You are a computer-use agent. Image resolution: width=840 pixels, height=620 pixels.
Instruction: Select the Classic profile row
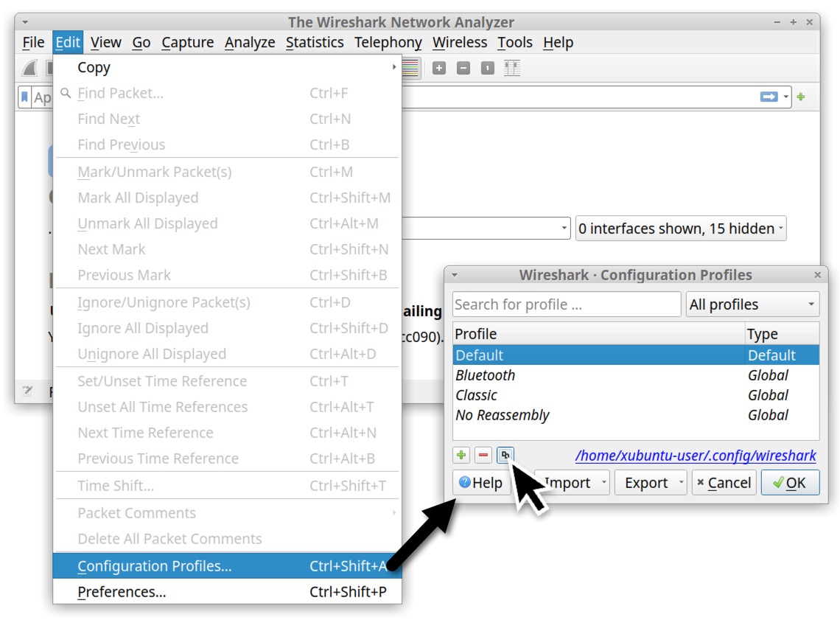[636, 395]
